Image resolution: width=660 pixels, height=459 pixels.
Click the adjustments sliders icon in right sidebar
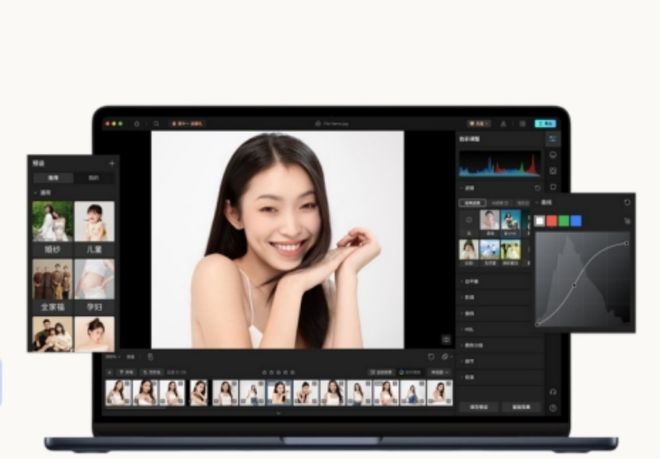click(553, 138)
